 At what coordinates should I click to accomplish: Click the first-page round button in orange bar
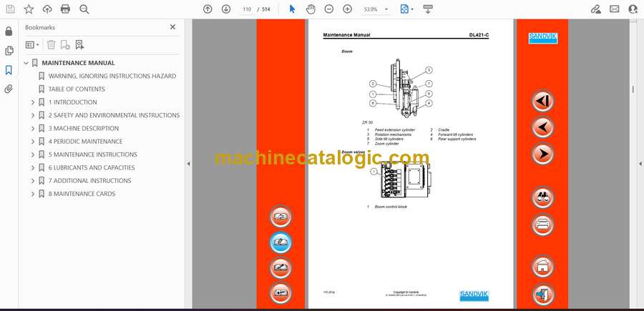[x=542, y=101]
